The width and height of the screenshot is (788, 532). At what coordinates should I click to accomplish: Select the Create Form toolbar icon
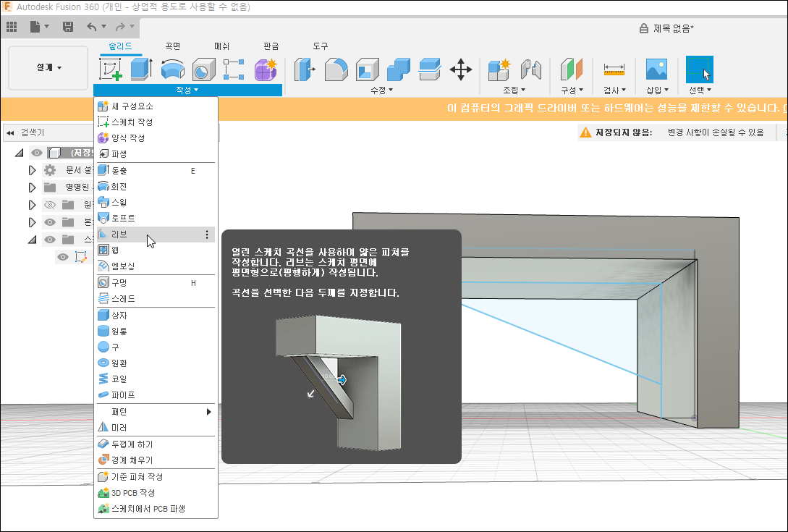pos(266,69)
